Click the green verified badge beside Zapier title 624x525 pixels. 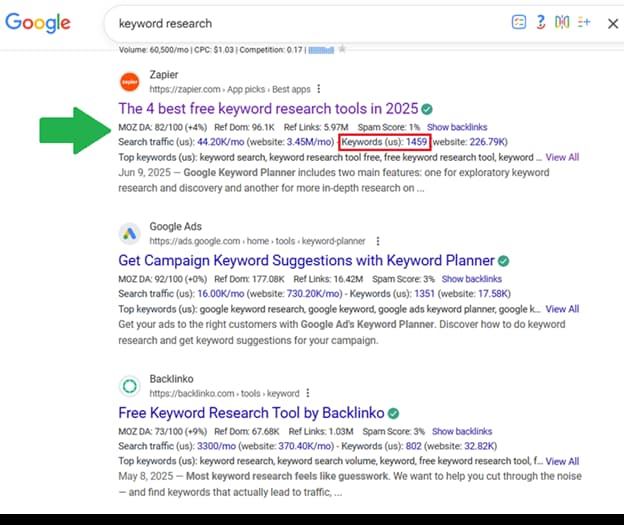tap(427, 109)
